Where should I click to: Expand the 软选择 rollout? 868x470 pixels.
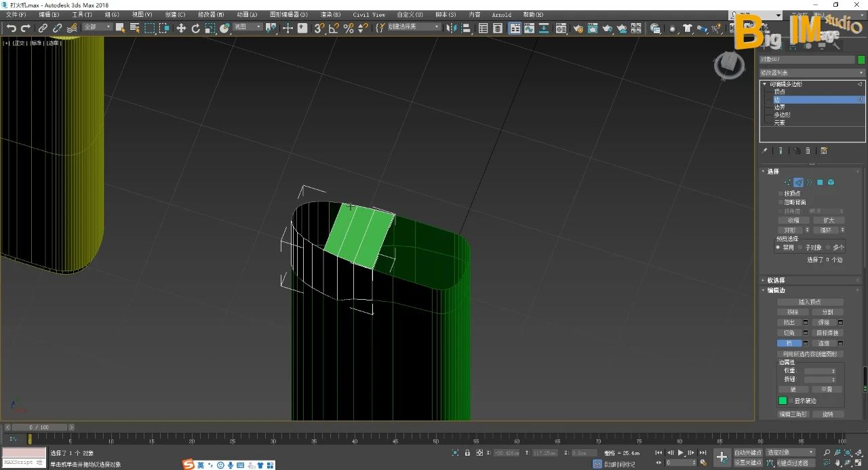776,280
